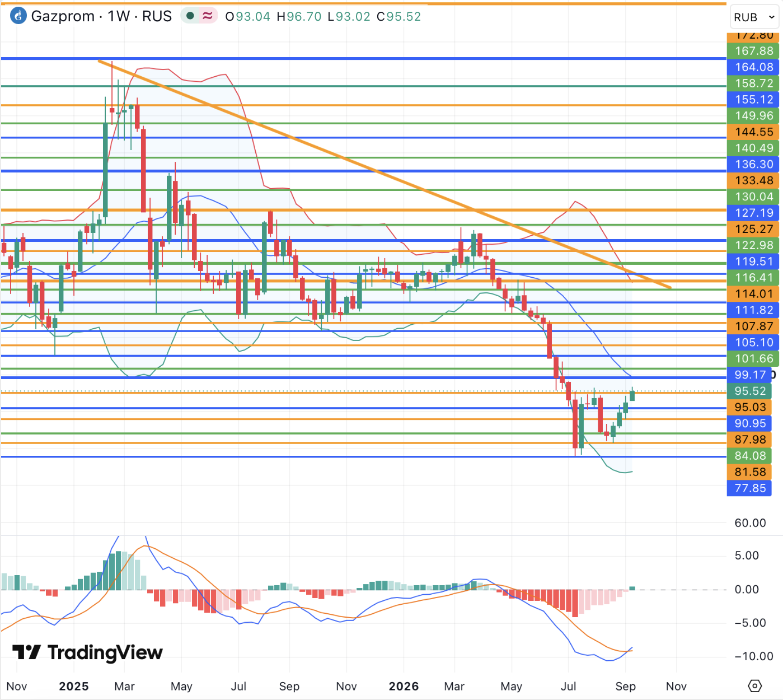This screenshot has height=700, width=783.
Task: Click the 101.66 price level label
Action: pos(754,360)
